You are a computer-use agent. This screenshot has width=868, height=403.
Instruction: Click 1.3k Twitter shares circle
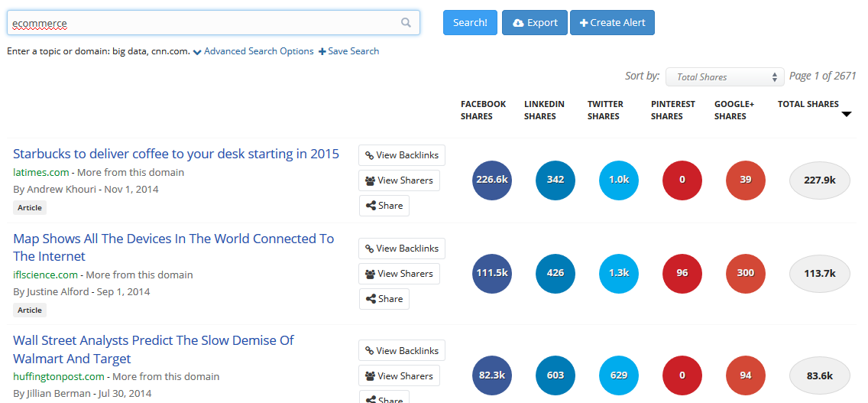point(619,273)
